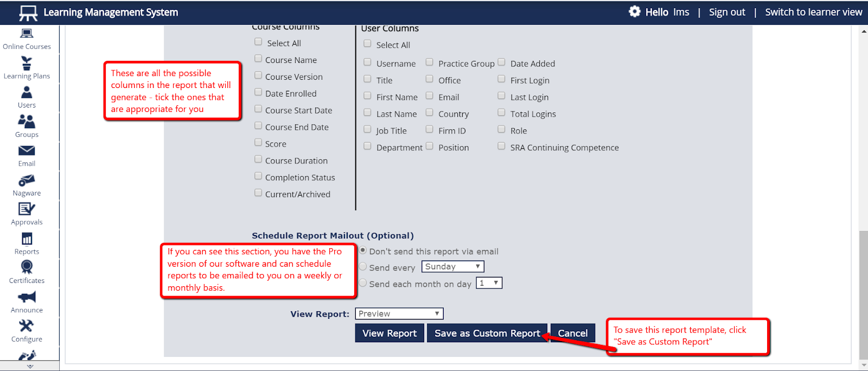Open the View Report Preview dropdown
Viewport: 868px width, 371px height.
click(x=399, y=313)
